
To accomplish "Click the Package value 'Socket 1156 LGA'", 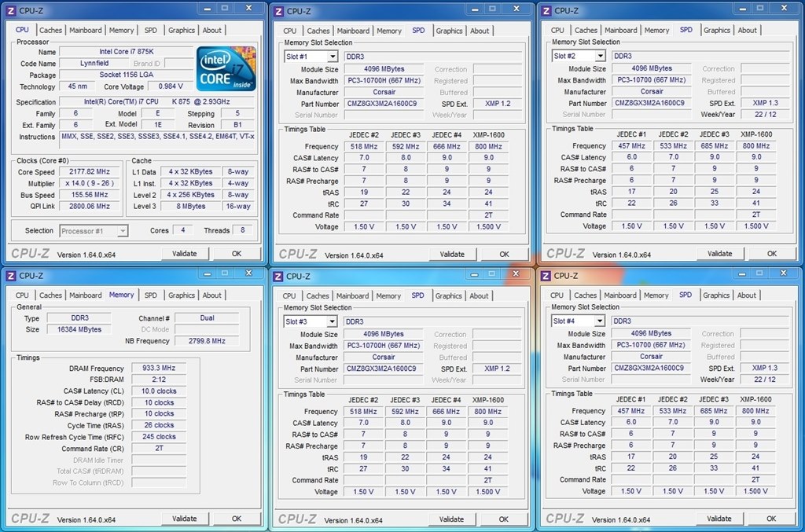I will tap(127, 75).
